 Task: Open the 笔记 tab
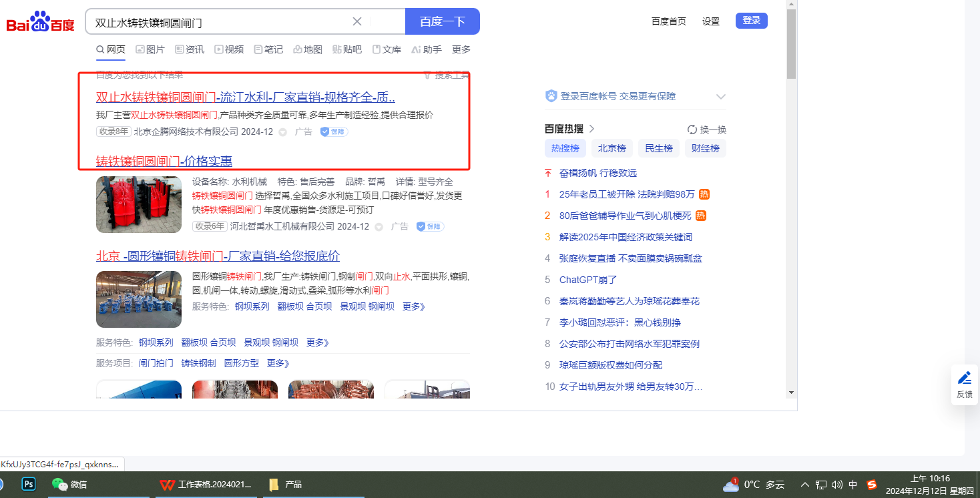point(268,49)
